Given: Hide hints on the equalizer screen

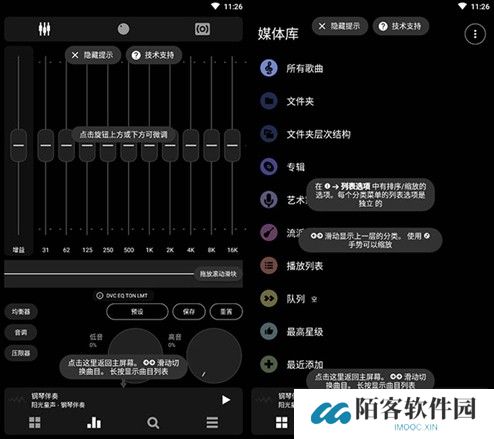Looking at the screenshot, I should click(x=93, y=55).
